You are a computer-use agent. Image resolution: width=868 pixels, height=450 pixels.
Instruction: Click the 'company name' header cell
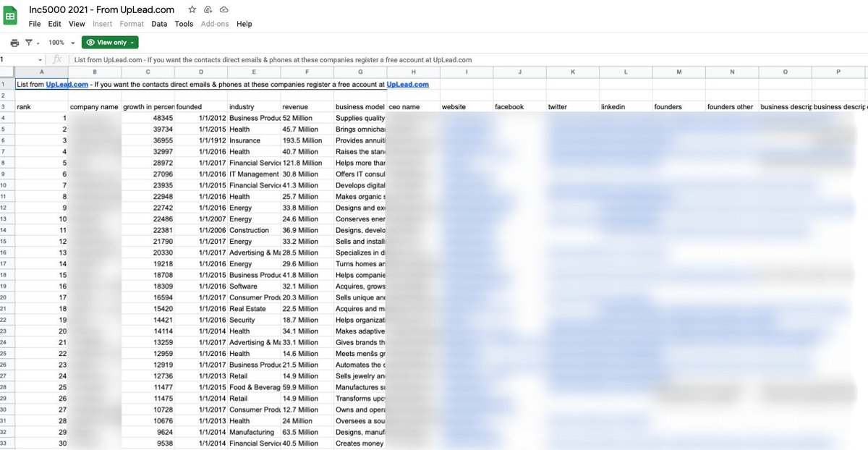click(95, 106)
